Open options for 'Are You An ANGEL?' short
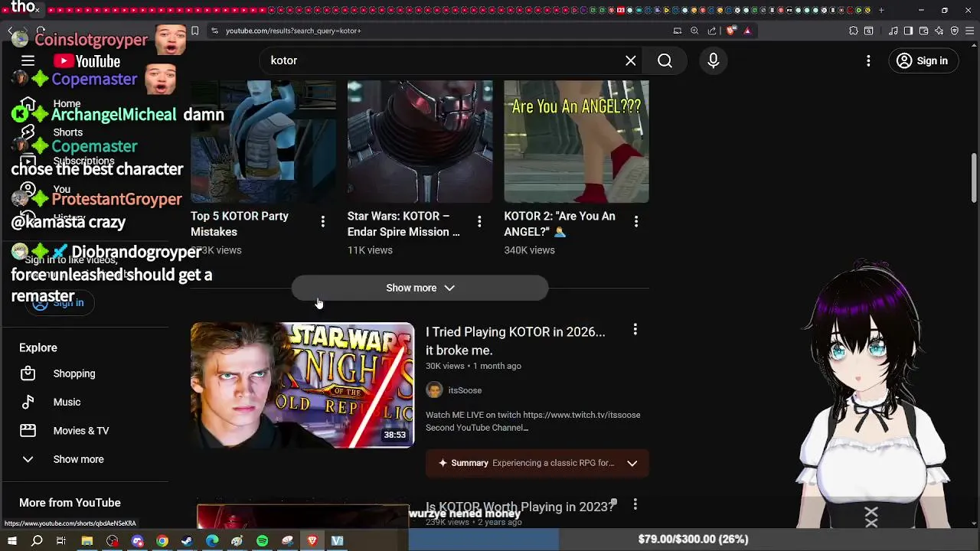The height and width of the screenshot is (551, 980). (x=636, y=221)
